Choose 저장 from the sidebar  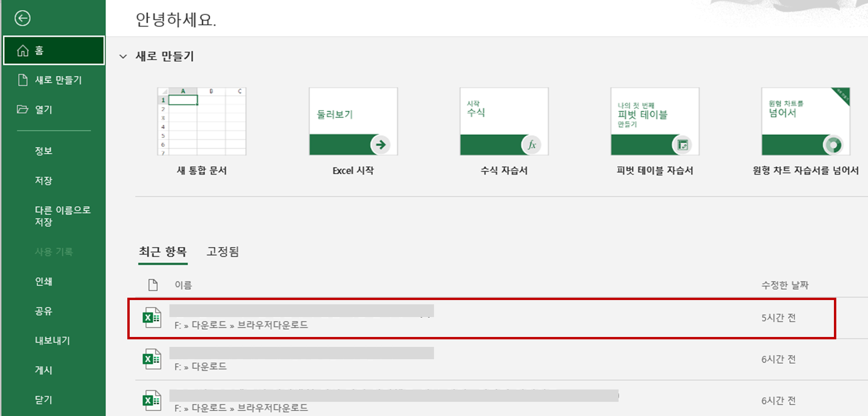tap(44, 180)
